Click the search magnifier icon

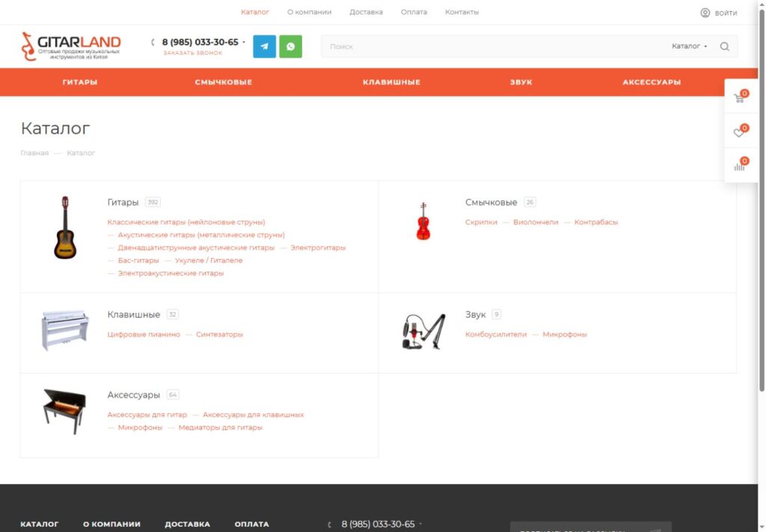coord(724,46)
